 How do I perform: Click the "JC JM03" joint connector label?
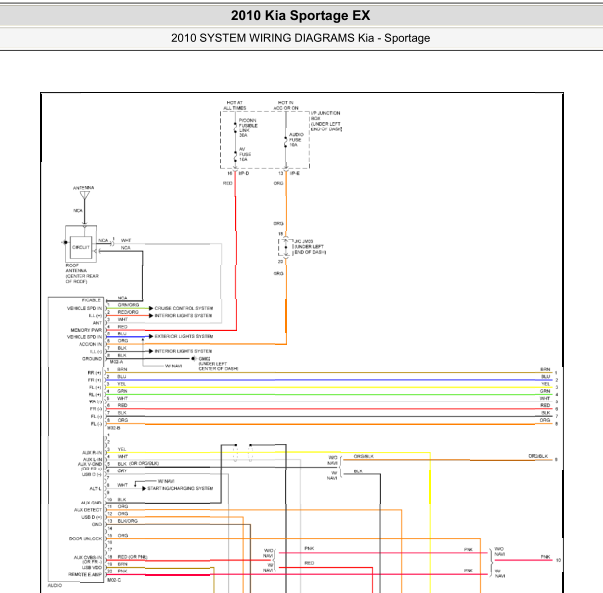(310, 247)
